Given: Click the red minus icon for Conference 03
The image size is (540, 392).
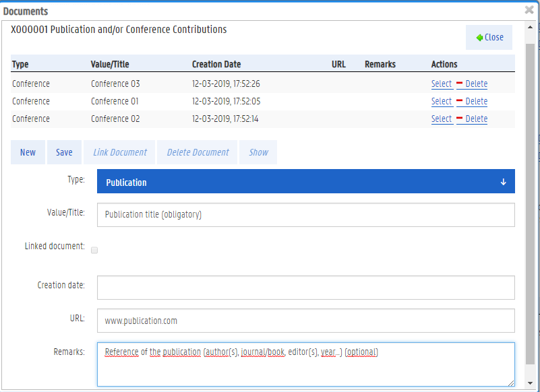Looking at the screenshot, I should (x=459, y=84).
